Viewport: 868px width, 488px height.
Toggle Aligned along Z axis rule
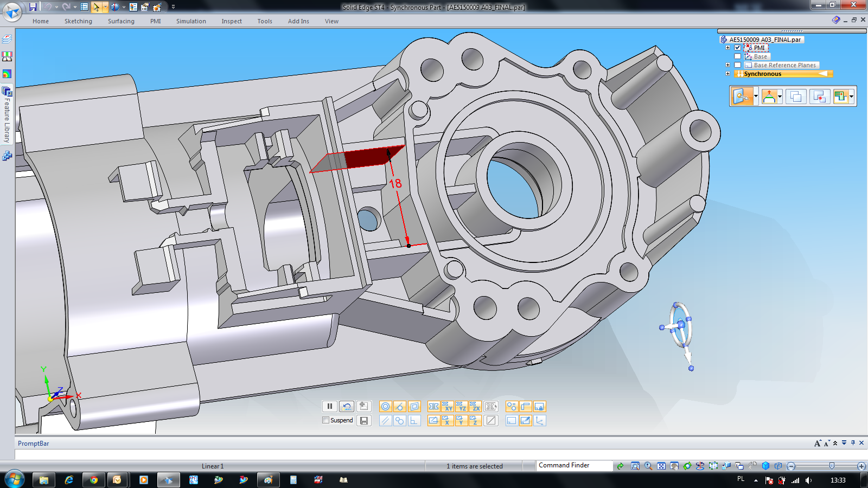pyautogui.click(x=475, y=420)
